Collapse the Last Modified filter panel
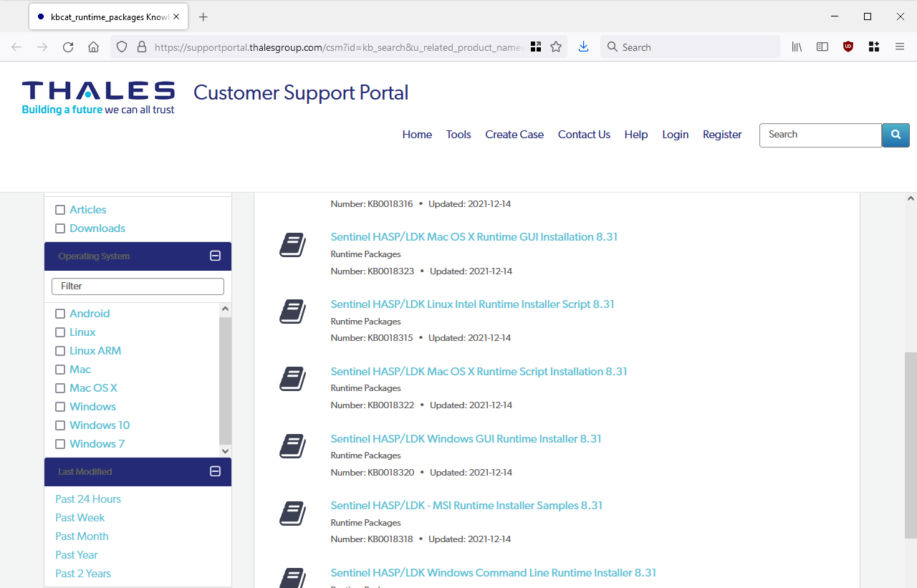This screenshot has height=588, width=917. click(215, 471)
